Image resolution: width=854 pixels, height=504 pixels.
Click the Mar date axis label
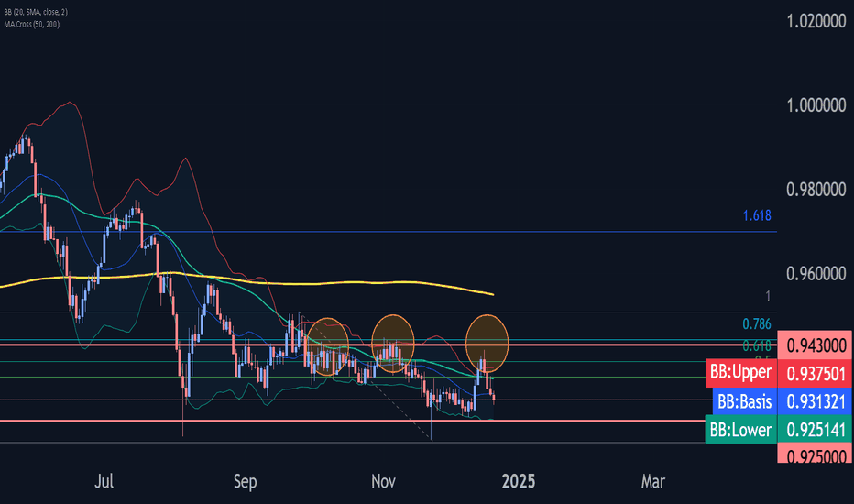[x=653, y=481]
